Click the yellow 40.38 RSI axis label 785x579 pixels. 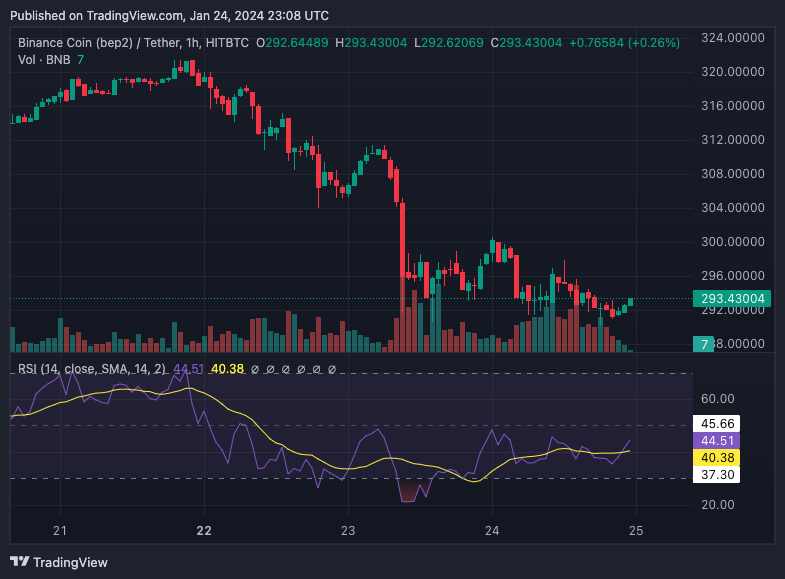(x=716, y=457)
